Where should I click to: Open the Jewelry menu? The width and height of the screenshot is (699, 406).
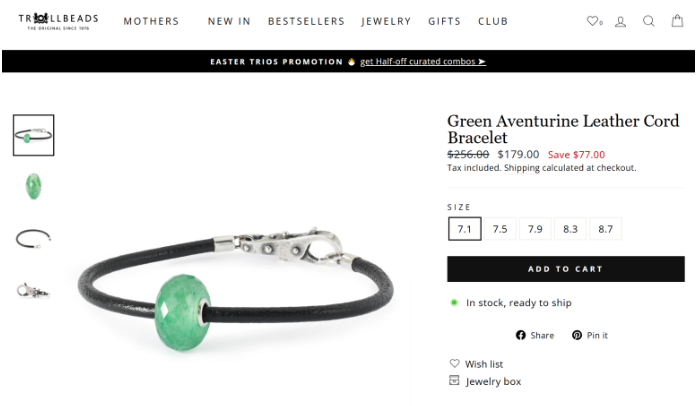coord(386,21)
